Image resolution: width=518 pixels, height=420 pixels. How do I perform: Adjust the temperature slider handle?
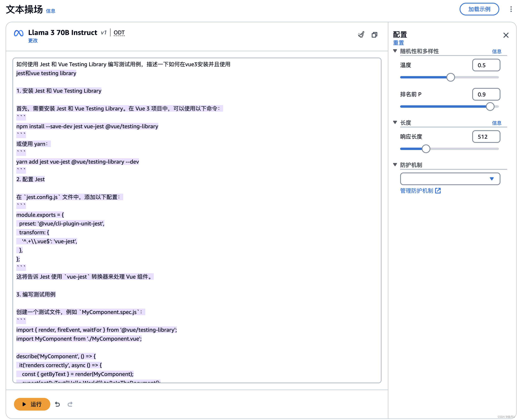coord(450,77)
